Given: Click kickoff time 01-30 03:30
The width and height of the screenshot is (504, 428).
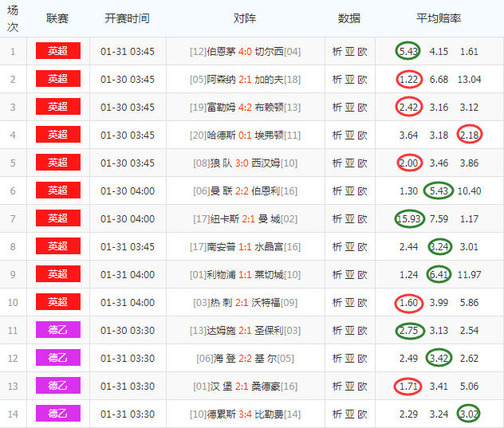Looking at the screenshot, I should [x=128, y=331].
